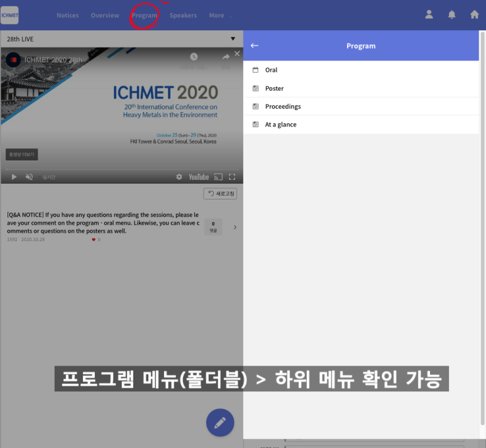Open the At a glance item

click(362, 125)
